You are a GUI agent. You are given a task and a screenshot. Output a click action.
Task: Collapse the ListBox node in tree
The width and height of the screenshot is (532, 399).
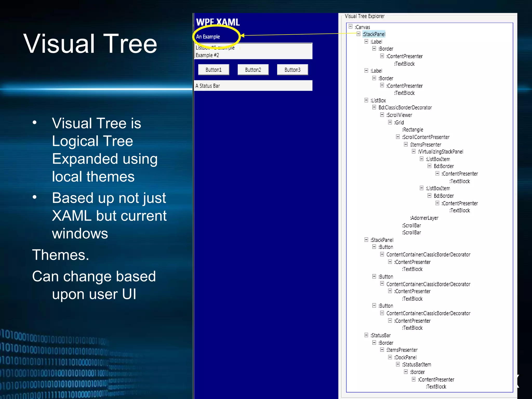(366, 100)
